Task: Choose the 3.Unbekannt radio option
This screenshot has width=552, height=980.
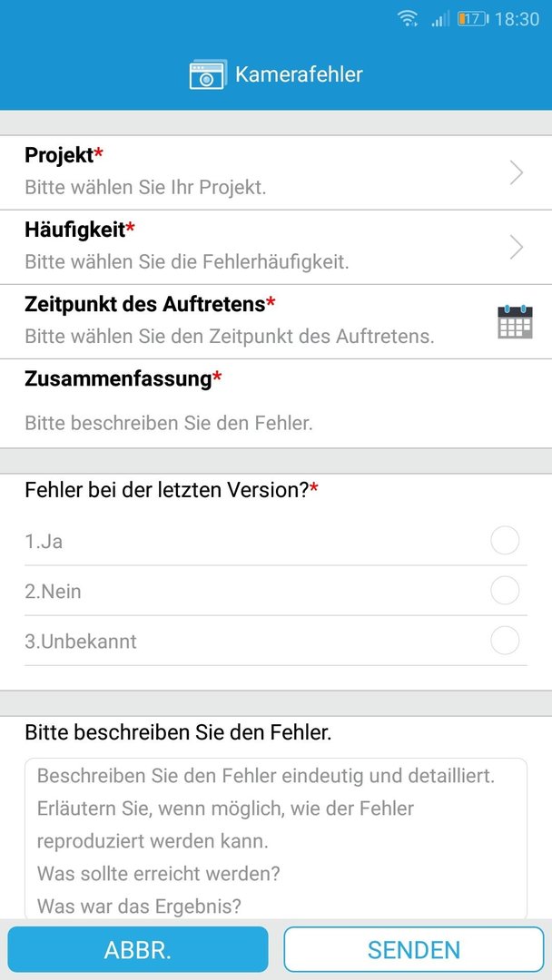Action: coord(505,641)
